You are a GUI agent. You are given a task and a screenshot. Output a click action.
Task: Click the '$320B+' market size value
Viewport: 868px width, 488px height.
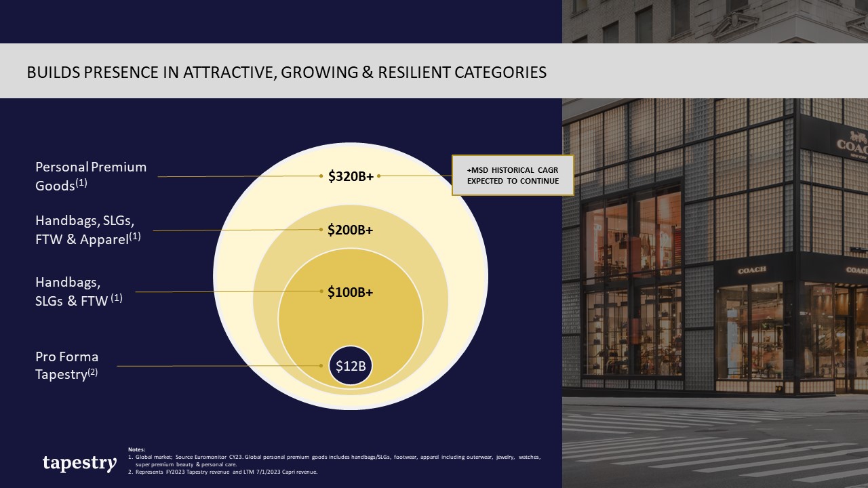[x=351, y=176]
